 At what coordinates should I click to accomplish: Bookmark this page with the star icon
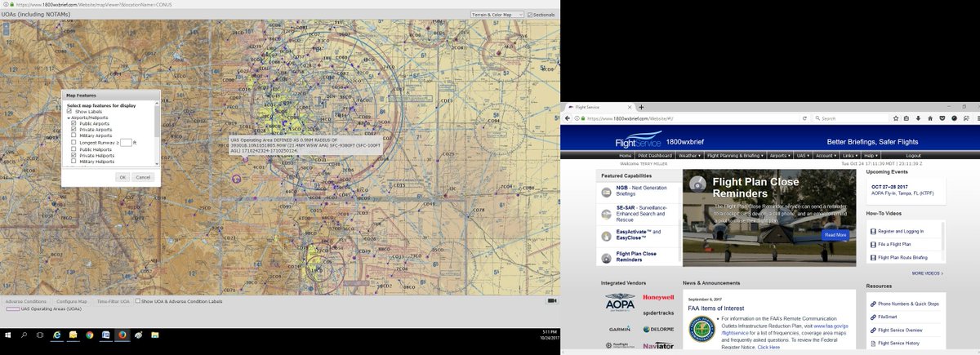tap(896, 118)
